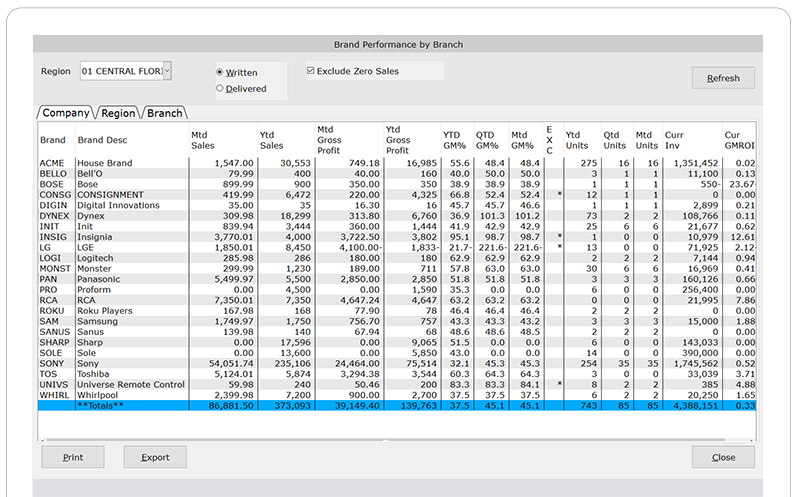Click the Close button
This screenshot has width=800, height=497.
tap(723, 457)
